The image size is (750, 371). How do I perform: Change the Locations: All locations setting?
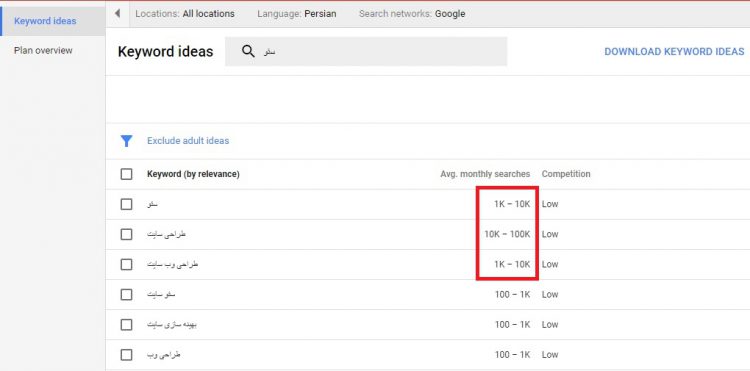point(185,14)
